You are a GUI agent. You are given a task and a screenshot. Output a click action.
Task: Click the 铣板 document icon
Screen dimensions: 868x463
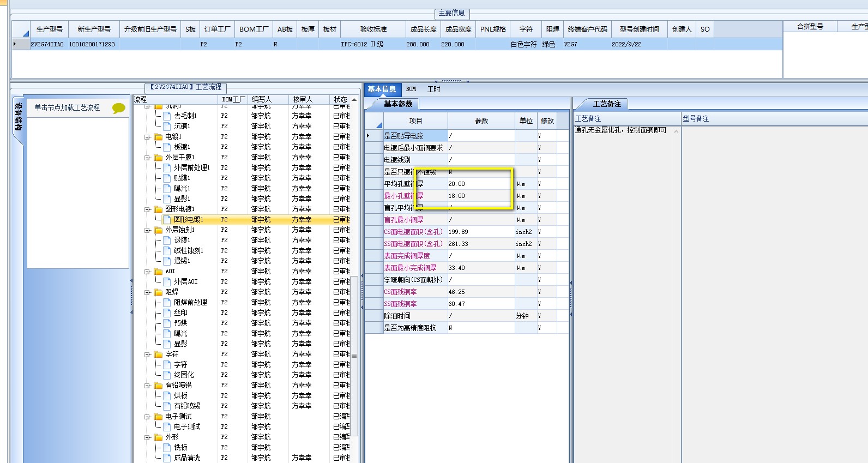(x=167, y=447)
